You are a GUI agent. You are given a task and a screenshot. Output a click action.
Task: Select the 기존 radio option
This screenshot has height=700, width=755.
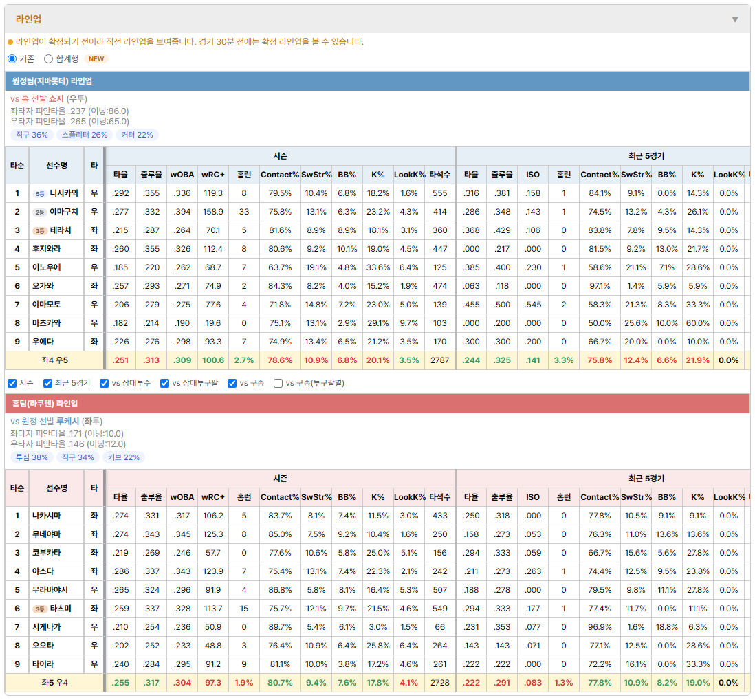pyautogui.click(x=12, y=58)
